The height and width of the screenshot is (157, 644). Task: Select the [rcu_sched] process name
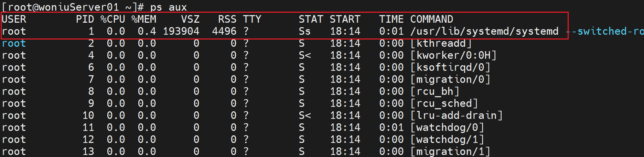[444, 103]
